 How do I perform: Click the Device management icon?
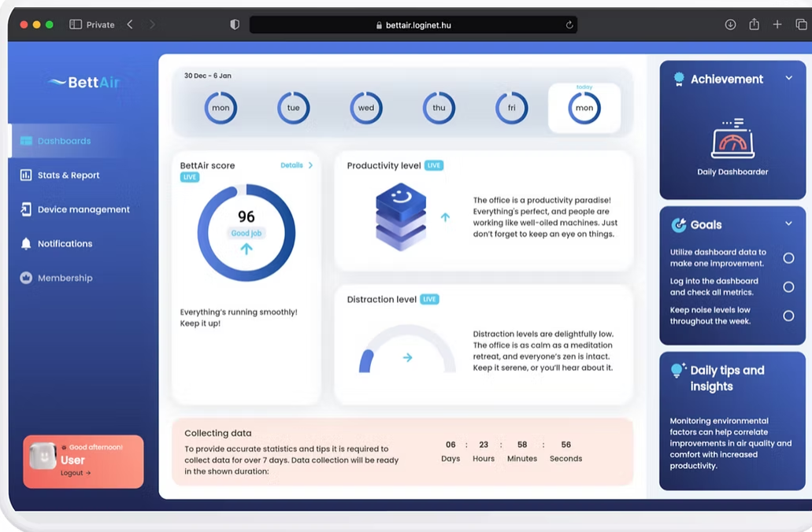tap(26, 209)
